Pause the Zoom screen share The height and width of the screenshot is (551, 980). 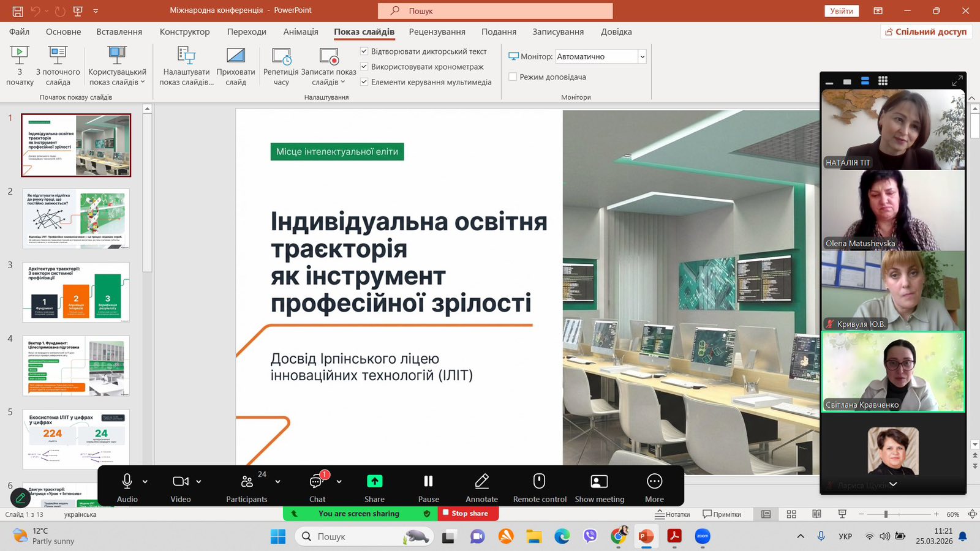point(428,487)
